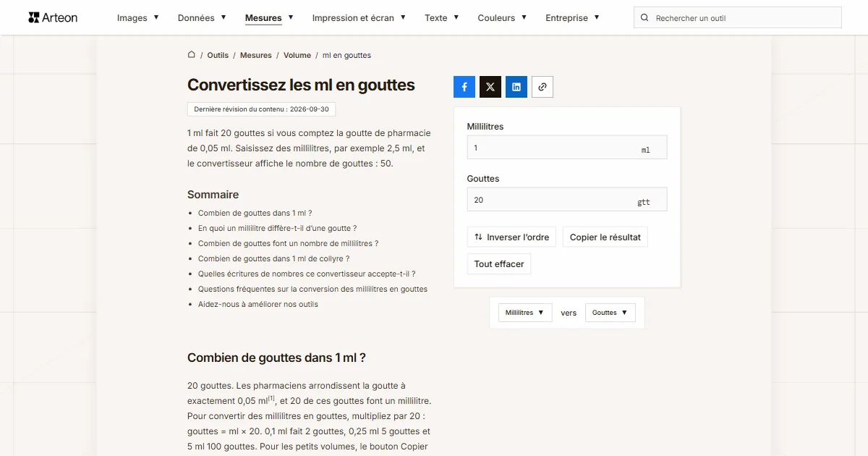Open the Images menu
This screenshot has height=456, width=868.
[x=138, y=17]
